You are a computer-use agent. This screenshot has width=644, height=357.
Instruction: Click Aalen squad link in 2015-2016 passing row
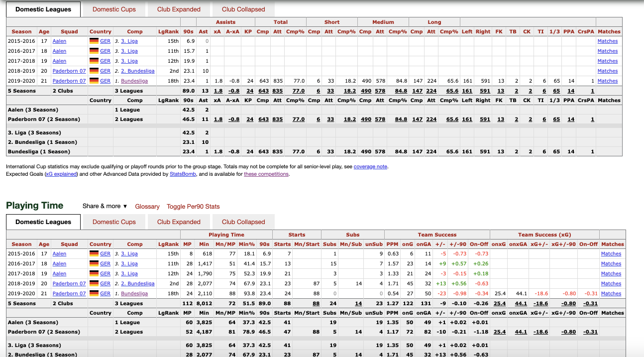coord(59,41)
